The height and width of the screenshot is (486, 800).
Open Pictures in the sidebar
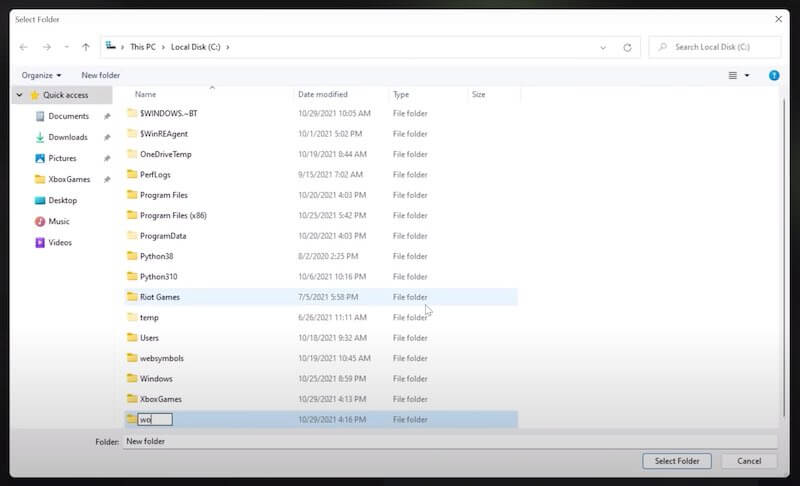(62, 158)
